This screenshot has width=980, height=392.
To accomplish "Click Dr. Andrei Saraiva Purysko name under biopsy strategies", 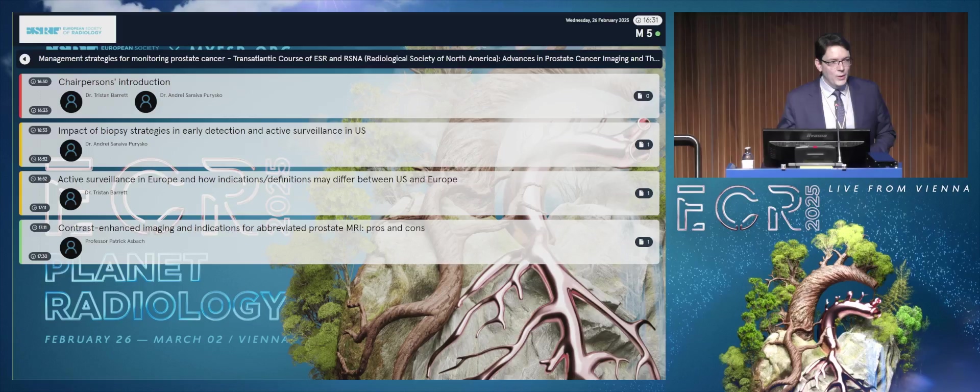I will click(116, 144).
